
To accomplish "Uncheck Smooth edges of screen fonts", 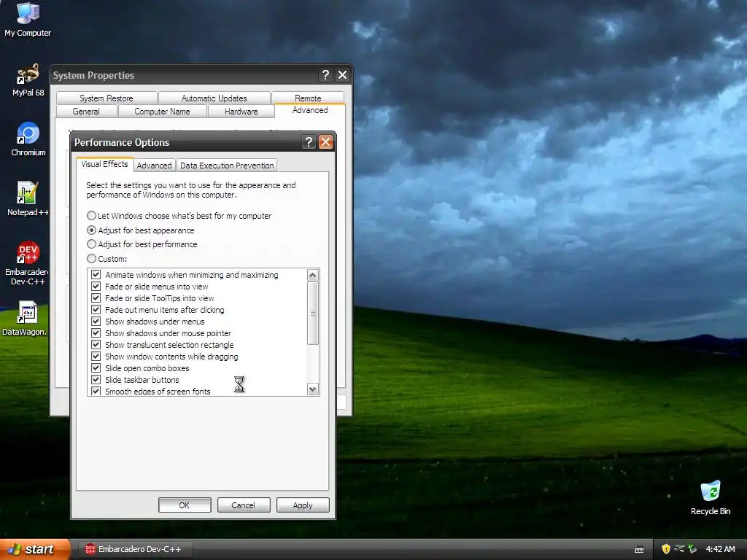I will (96, 392).
